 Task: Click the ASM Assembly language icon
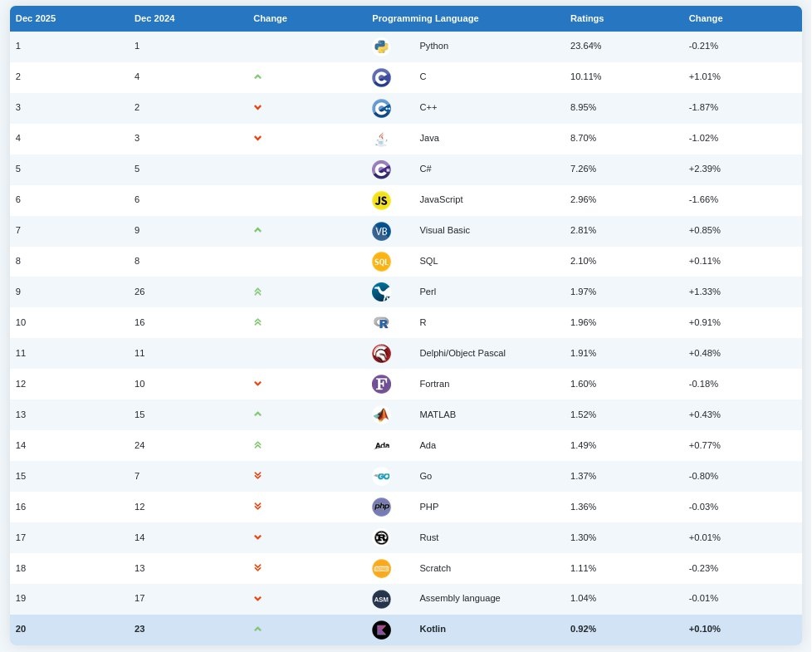click(381, 599)
